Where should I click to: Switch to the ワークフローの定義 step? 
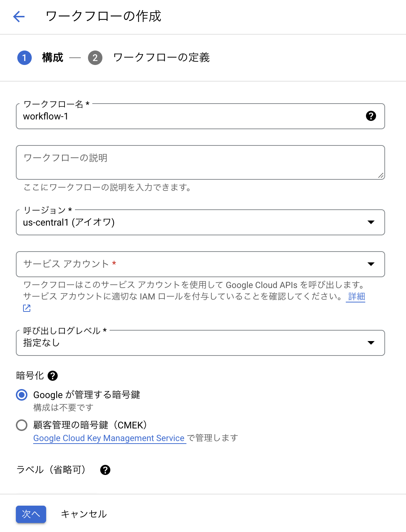pos(162,58)
